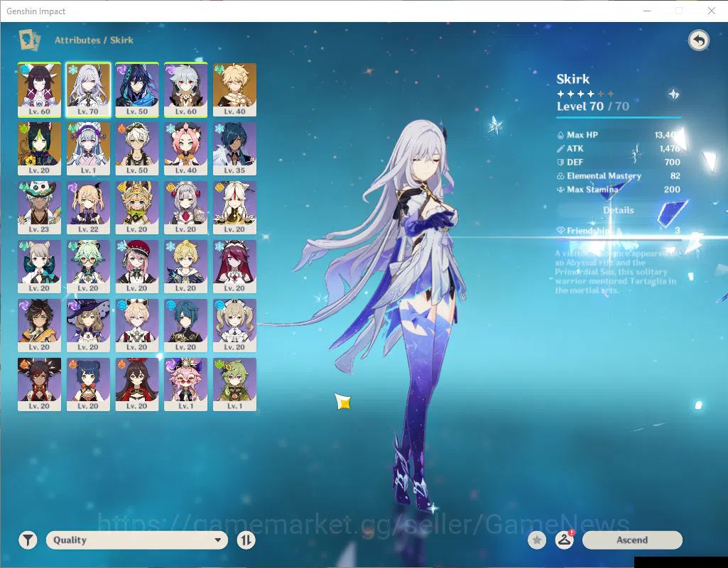Open the character archive icon beside Attributes
The image size is (728, 568).
click(30, 40)
